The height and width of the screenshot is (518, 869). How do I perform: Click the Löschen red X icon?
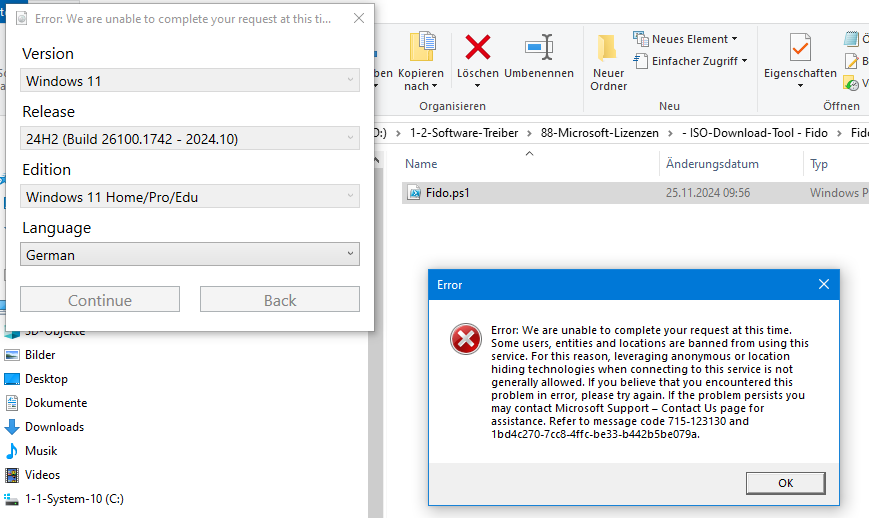[478, 47]
